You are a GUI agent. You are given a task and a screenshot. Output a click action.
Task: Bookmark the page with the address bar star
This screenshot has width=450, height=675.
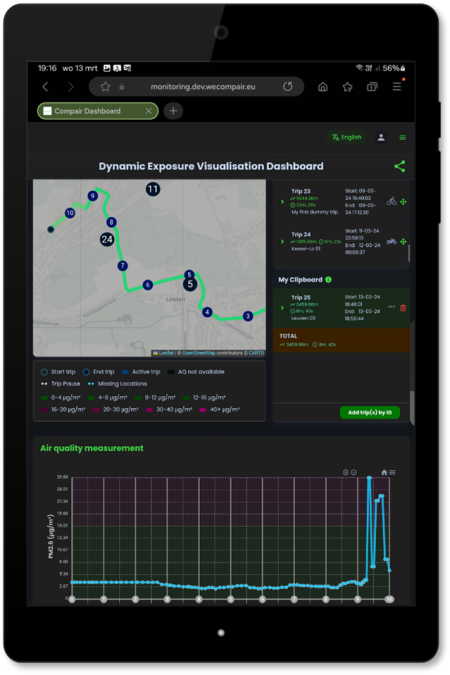[105, 87]
